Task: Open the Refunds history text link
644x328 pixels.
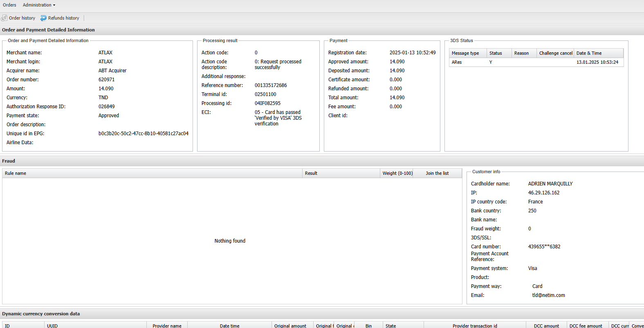Action: [x=63, y=18]
